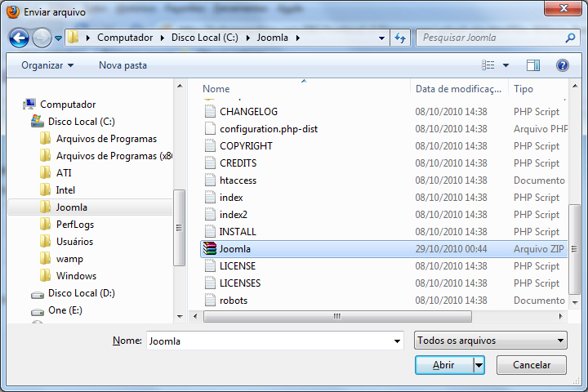The width and height of the screenshot is (588, 392).
Task: Click the Joomla folder icon in tree
Action: click(x=46, y=207)
